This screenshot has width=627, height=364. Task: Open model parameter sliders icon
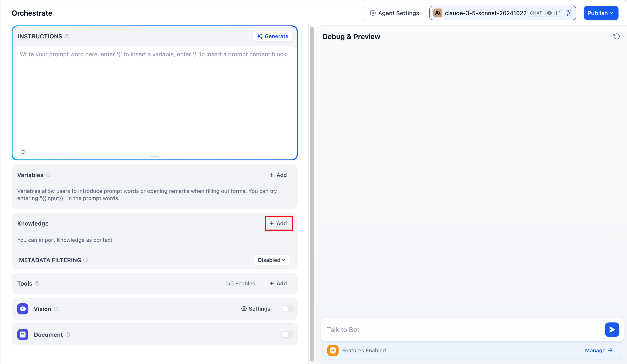tap(569, 13)
